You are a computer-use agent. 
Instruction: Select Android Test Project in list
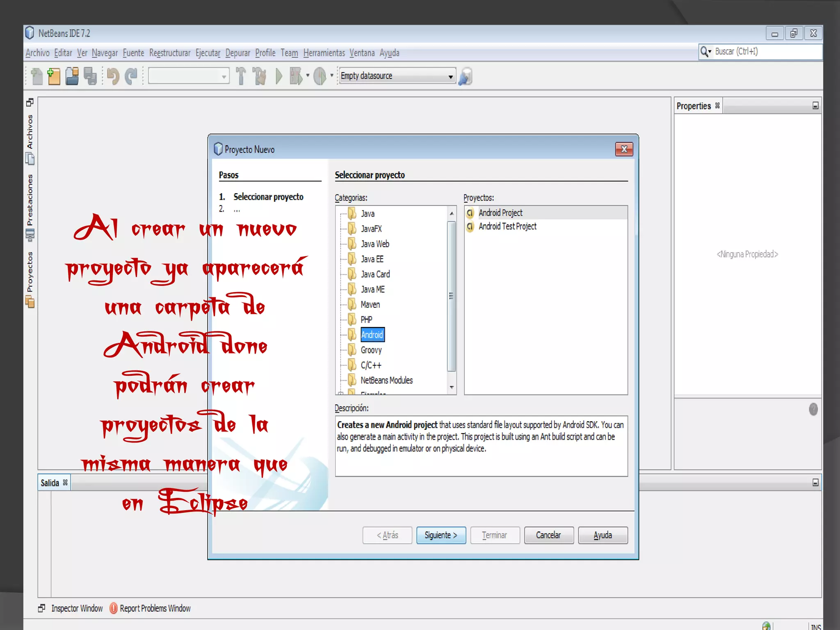click(507, 226)
